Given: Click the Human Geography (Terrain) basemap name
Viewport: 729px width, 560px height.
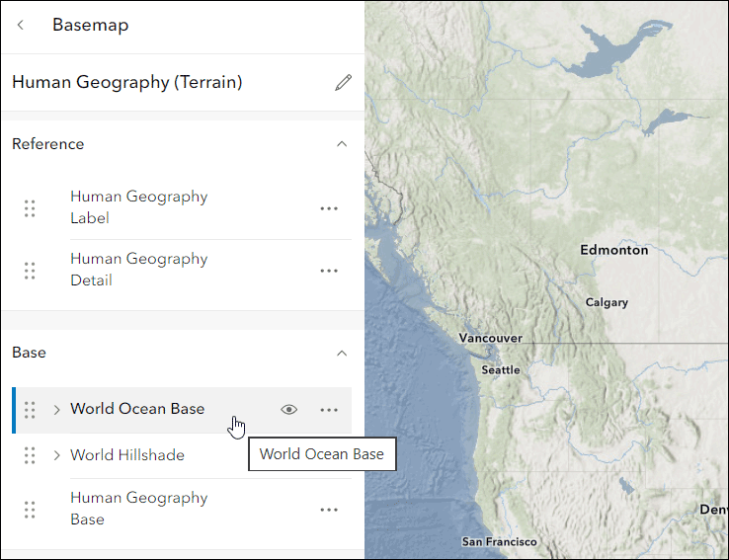Looking at the screenshot, I should (126, 82).
